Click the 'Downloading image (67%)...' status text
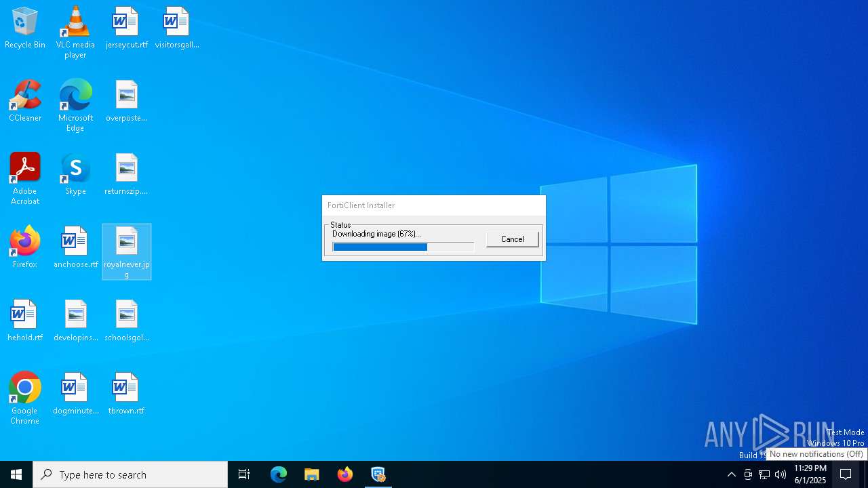This screenshot has height=488, width=868. [x=376, y=234]
